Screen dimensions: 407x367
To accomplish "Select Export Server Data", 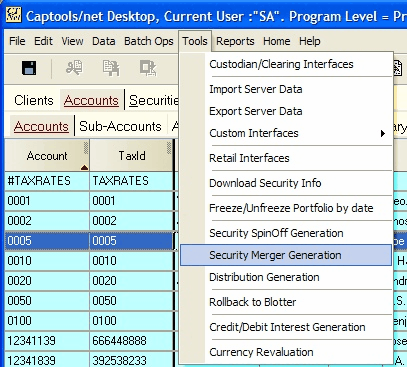I will (286, 111).
